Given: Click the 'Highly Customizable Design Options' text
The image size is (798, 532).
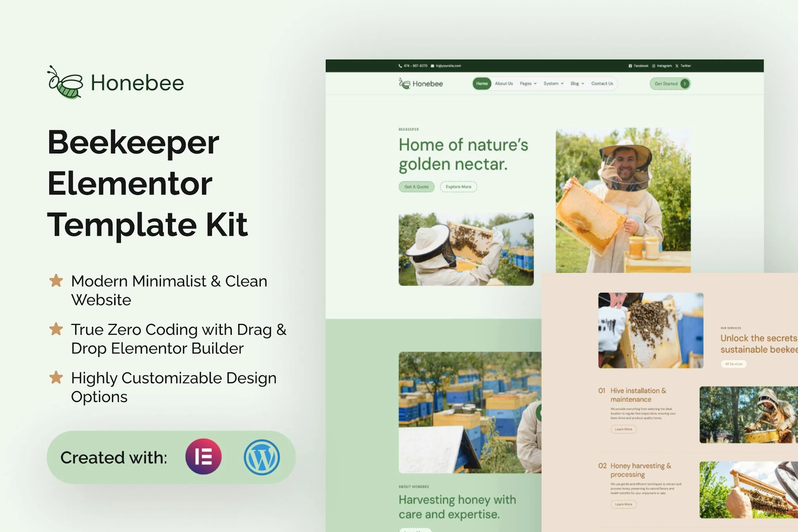Looking at the screenshot, I should [x=174, y=387].
